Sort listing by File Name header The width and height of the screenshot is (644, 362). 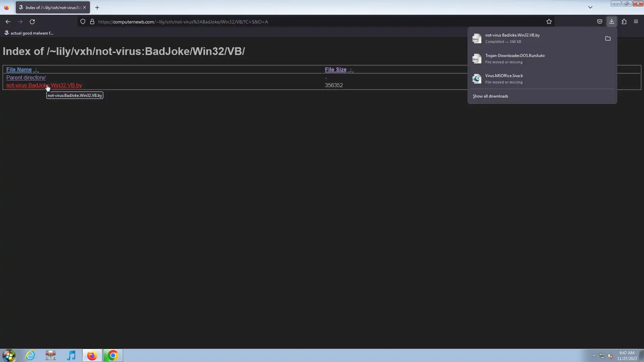(19, 70)
